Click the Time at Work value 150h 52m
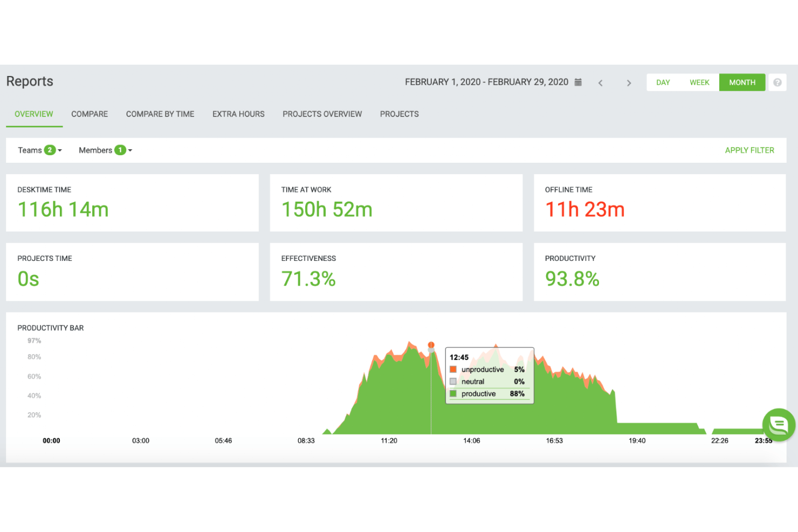798x532 pixels. [x=327, y=210]
